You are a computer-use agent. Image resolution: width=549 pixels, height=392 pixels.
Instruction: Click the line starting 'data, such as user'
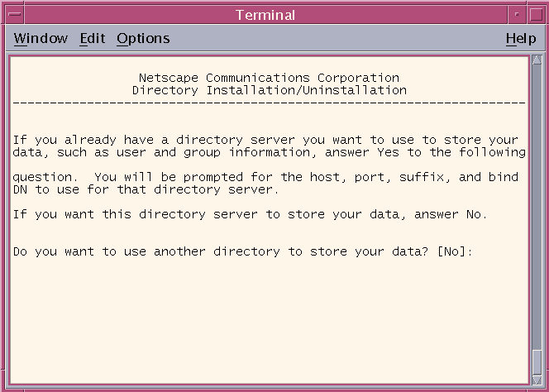click(x=269, y=152)
